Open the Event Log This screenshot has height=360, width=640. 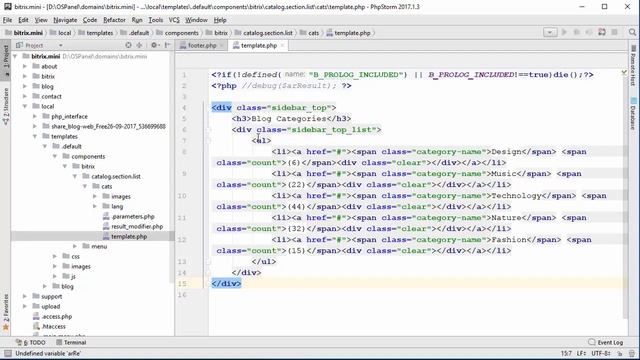coord(606,342)
